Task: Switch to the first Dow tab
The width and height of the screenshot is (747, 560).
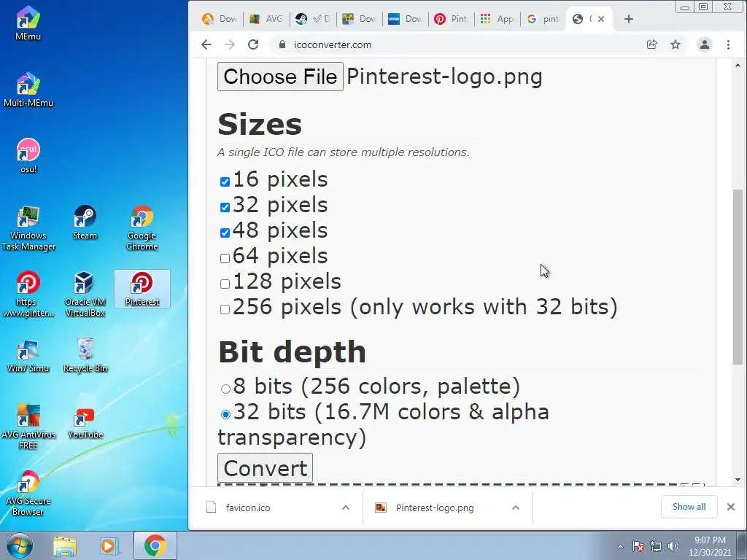Action: [x=220, y=19]
